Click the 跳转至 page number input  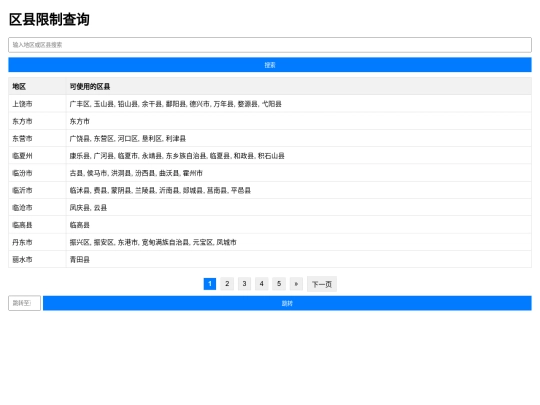(24, 303)
